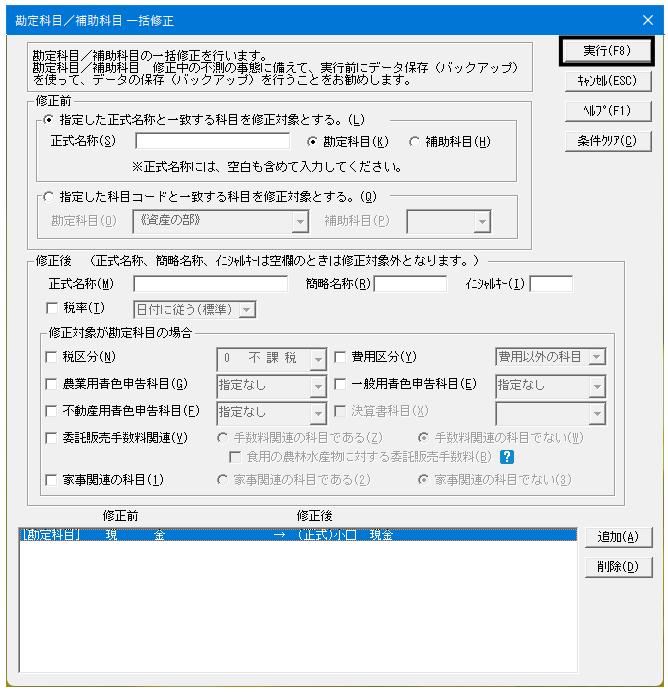Click the 修正前 正式名称(S) input field
The width and height of the screenshot is (668, 692).
coord(213,141)
